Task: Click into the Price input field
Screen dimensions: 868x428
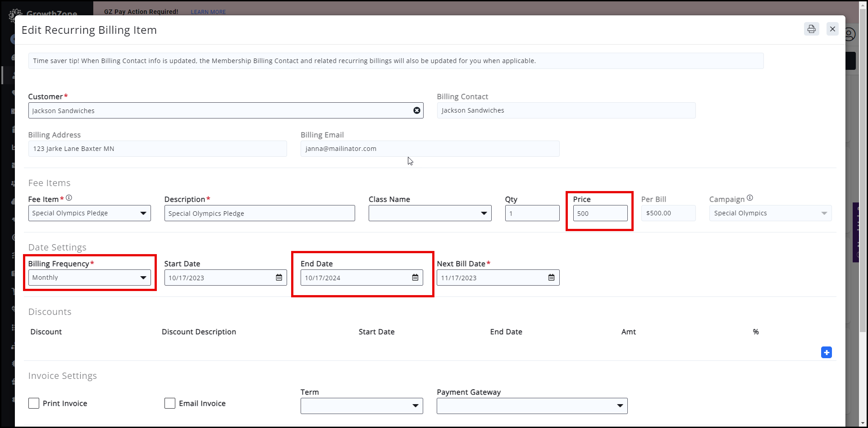Action: [600, 213]
